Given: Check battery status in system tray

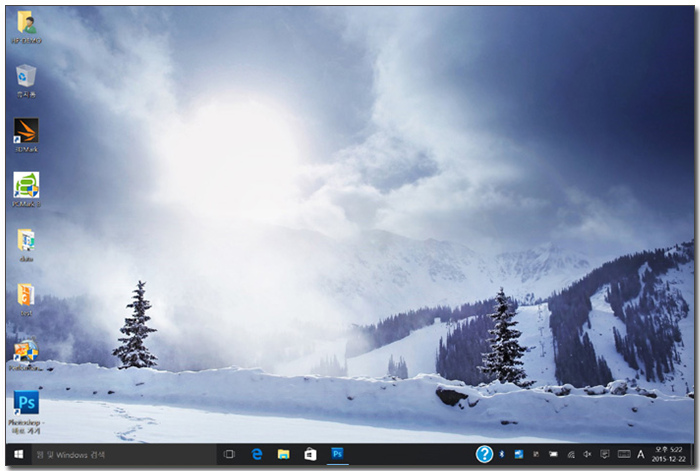Looking at the screenshot, I should (x=553, y=455).
